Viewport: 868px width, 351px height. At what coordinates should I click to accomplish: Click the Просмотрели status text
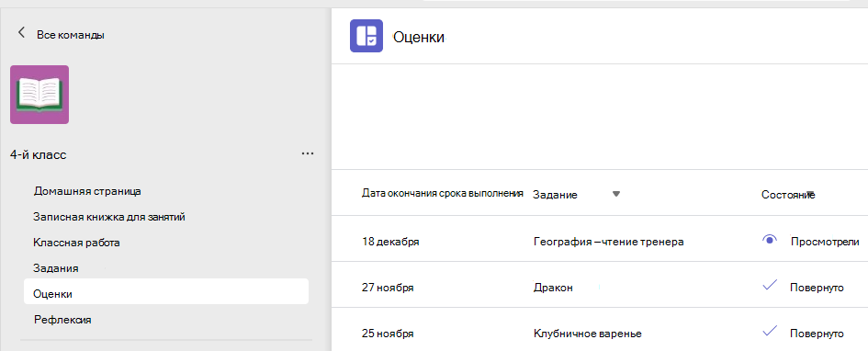pos(825,242)
